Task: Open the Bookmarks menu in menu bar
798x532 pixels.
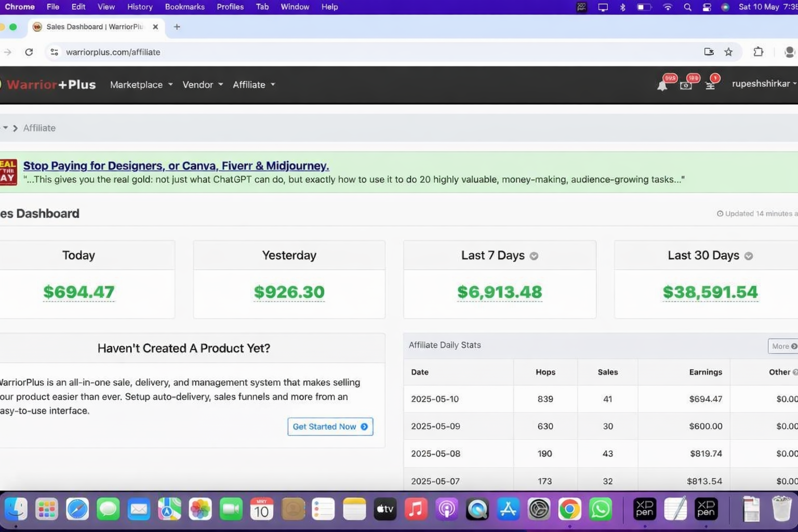Action: (x=184, y=7)
